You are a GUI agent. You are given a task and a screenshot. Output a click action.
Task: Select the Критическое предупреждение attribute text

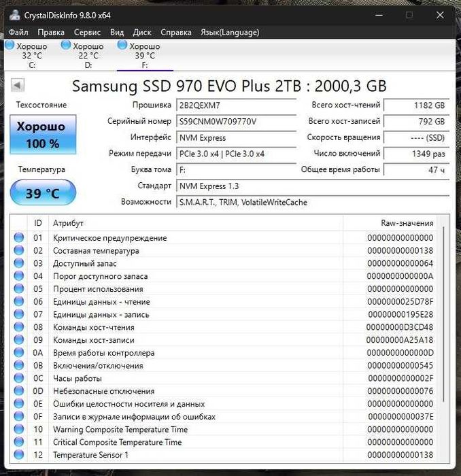click(x=110, y=238)
